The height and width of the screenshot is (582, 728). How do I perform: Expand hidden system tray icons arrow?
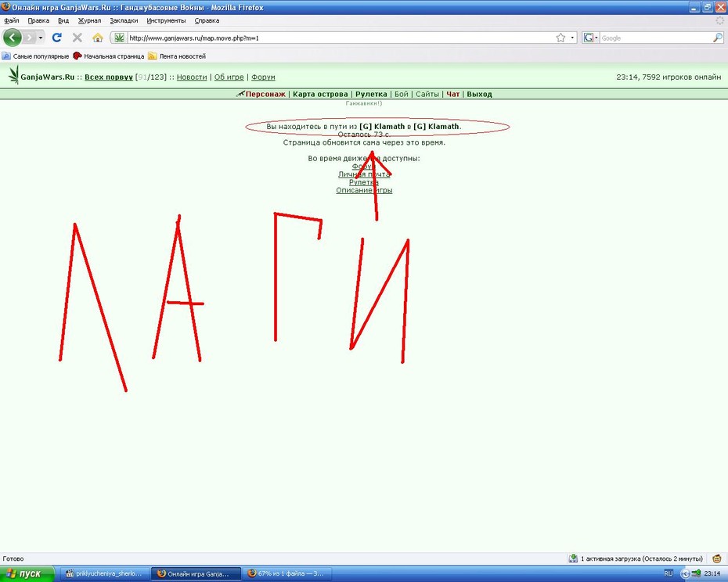pos(684,573)
